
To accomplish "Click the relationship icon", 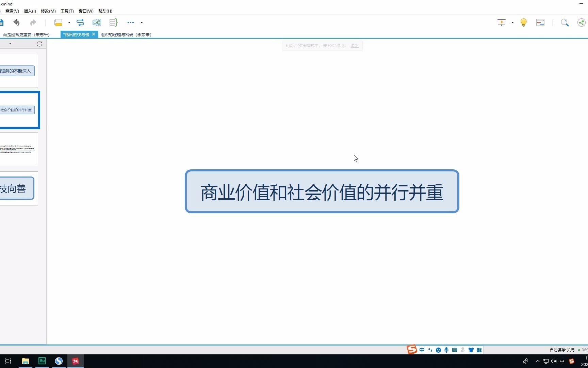I will tap(80, 22).
